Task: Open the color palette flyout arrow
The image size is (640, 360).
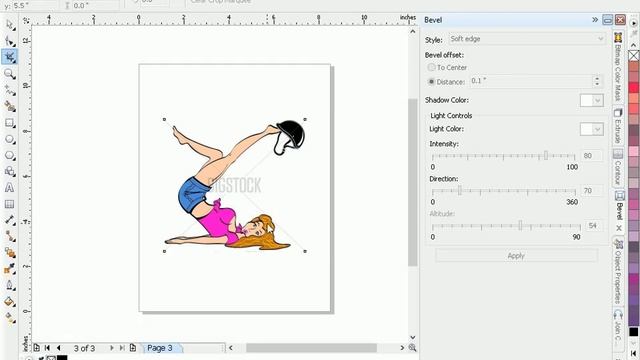Action: click(634, 23)
